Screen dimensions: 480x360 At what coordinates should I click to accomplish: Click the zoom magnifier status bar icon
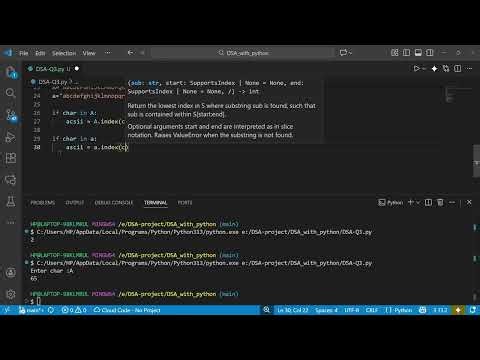click(x=266, y=310)
